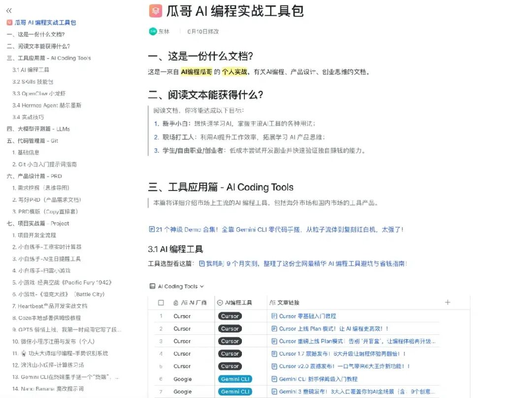Open Gemini 3 重磅发布 article link

point(357,392)
